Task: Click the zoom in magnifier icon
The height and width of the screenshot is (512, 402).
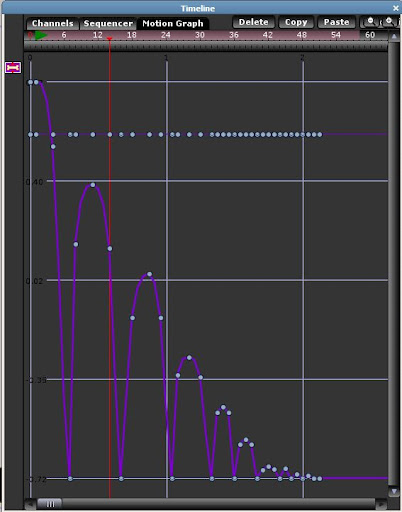Action: click(389, 22)
